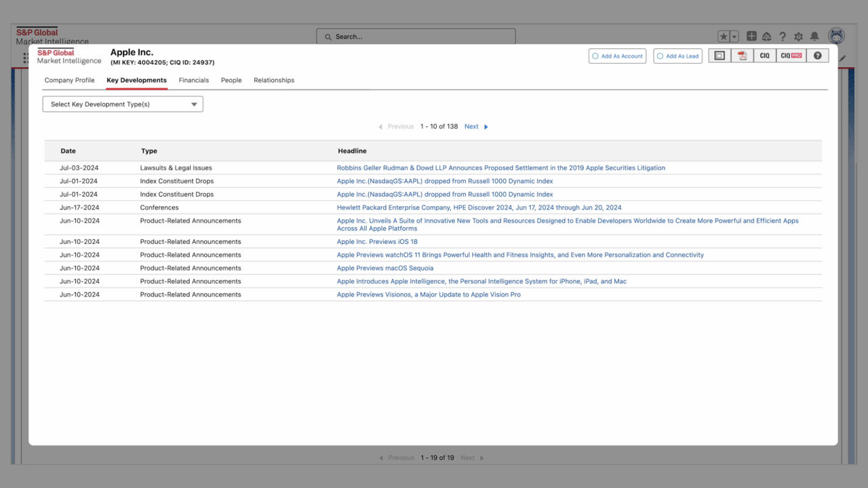Open Robbins Geller Rudman & Dowd settlement headline

click(x=501, y=168)
